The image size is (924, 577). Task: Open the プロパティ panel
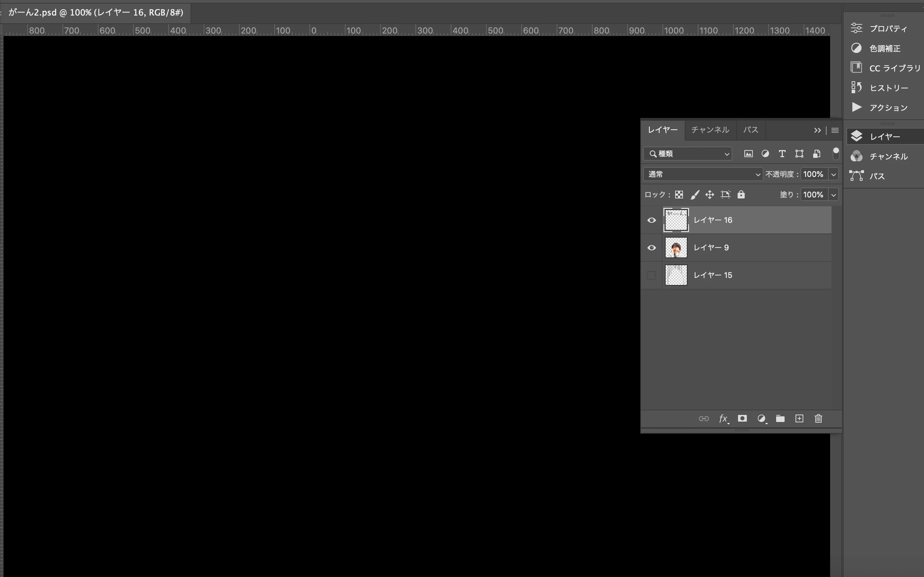coord(888,29)
